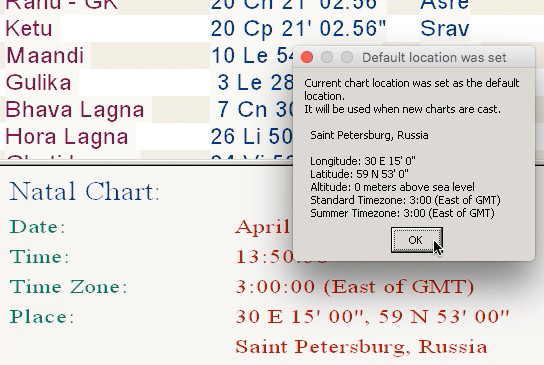Select the Bhava Lagna row

tap(146, 110)
